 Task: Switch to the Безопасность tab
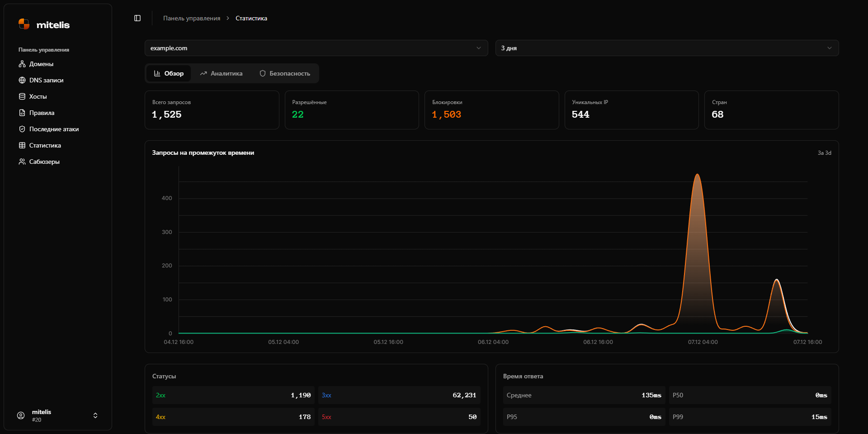285,73
